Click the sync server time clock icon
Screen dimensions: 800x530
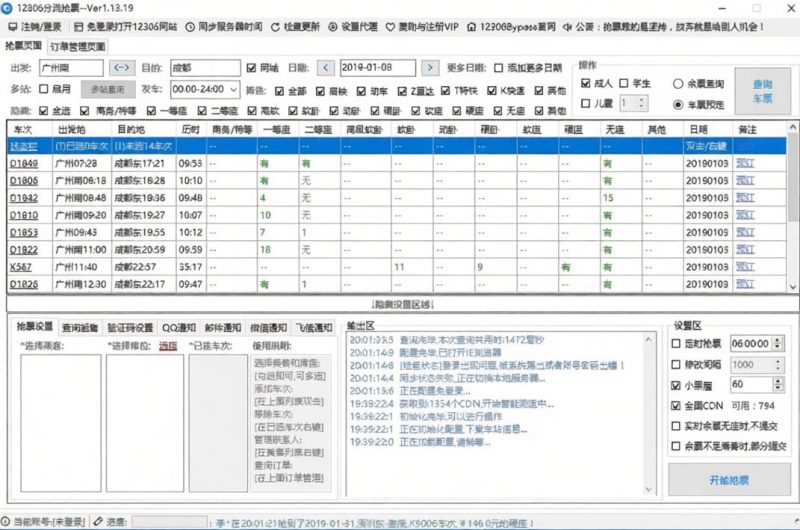point(190,27)
